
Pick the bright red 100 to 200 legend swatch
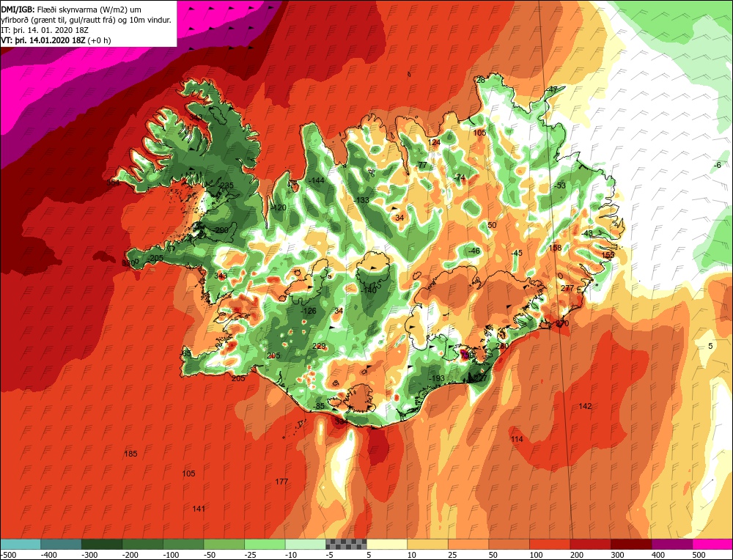[x=550, y=544]
